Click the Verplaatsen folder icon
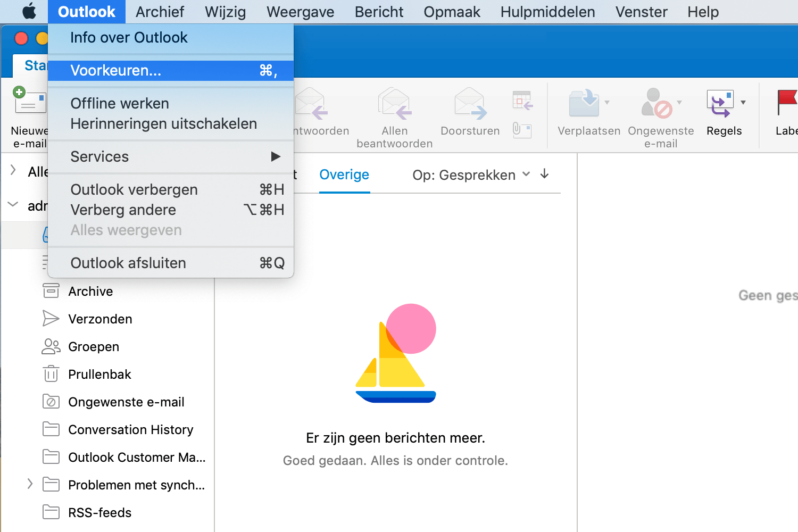 click(x=584, y=103)
